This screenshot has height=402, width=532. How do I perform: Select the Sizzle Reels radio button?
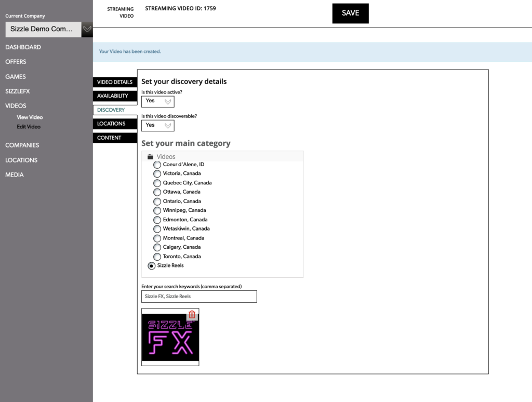click(152, 266)
